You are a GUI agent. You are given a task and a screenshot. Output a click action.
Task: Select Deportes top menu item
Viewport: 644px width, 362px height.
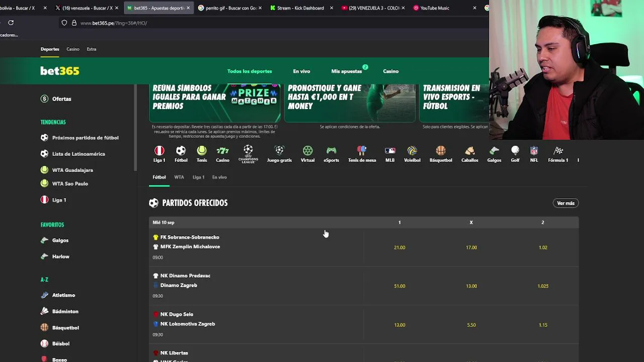click(50, 49)
